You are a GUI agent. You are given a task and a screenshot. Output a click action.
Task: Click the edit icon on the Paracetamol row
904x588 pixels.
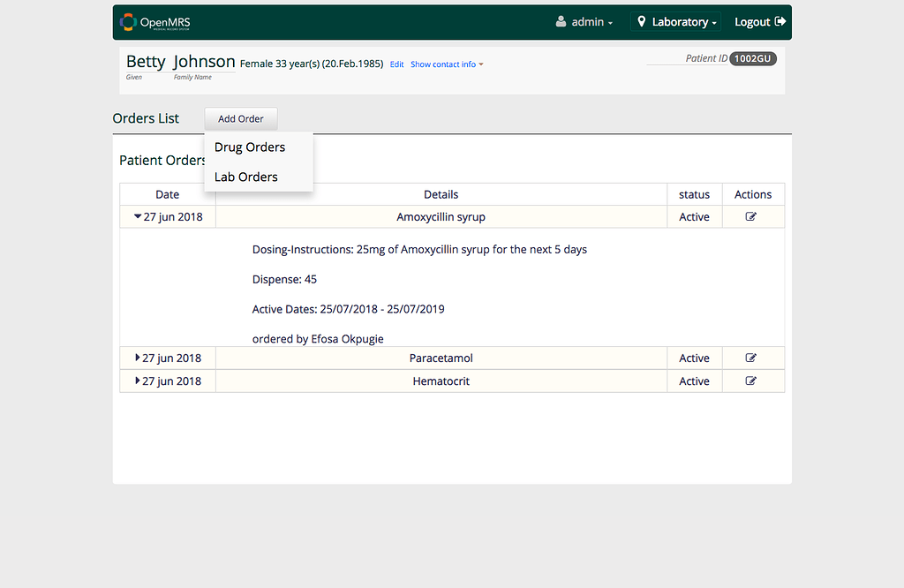tap(752, 358)
